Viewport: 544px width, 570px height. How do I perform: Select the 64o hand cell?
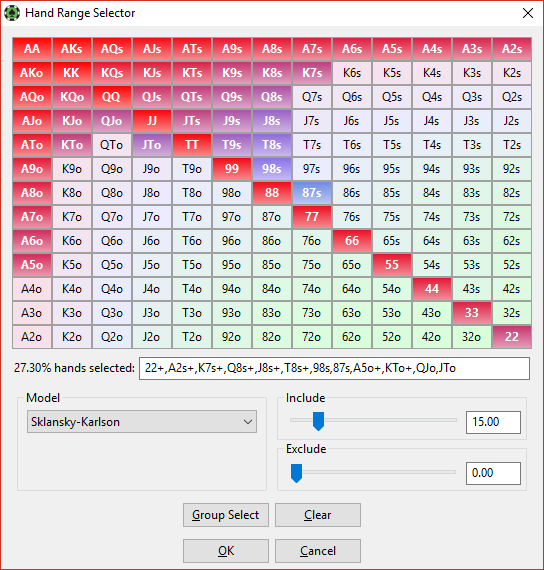click(x=352, y=289)
